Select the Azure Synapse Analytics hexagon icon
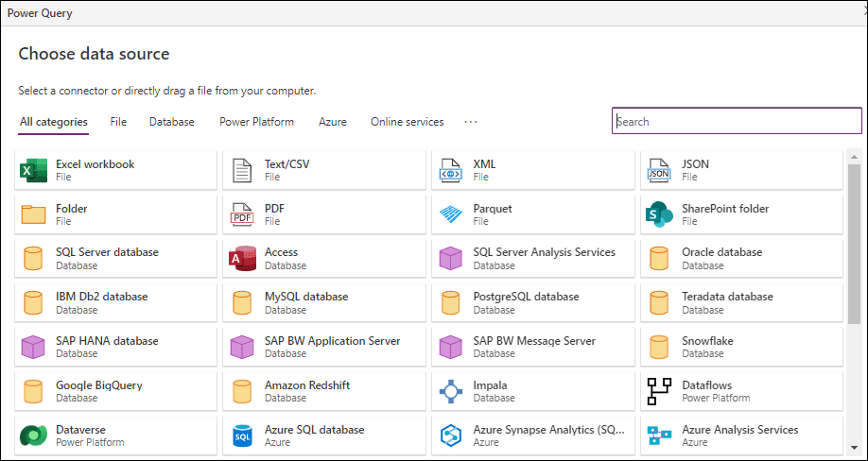The width and height of the screenshot is (868, 461). [451, 435]
